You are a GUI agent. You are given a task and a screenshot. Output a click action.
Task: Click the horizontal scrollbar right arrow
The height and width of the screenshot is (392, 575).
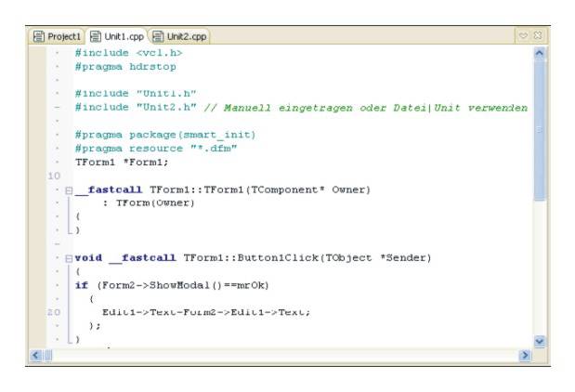pos(525,355)
